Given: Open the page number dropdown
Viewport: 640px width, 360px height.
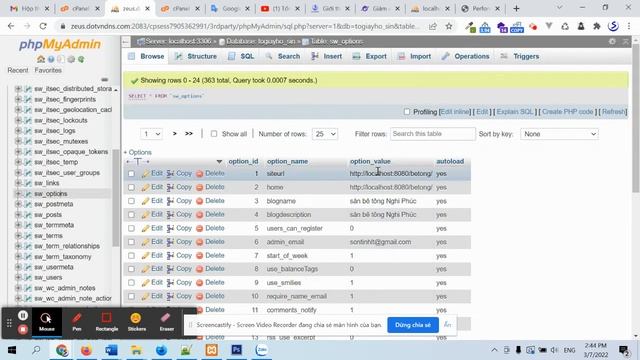Looking at the screenshot, I should click(151, 134).
